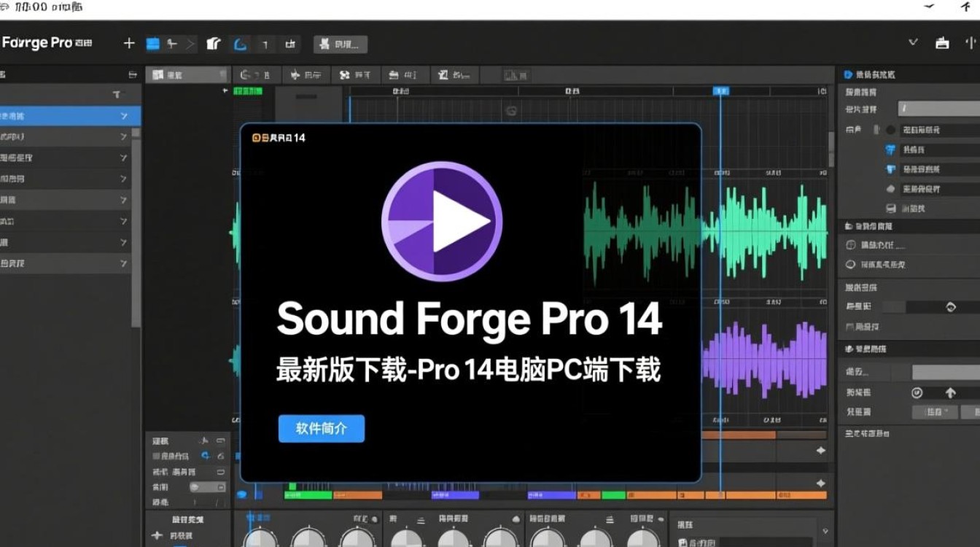Select the blue file icon in the top toolbar

coord(153,44)
